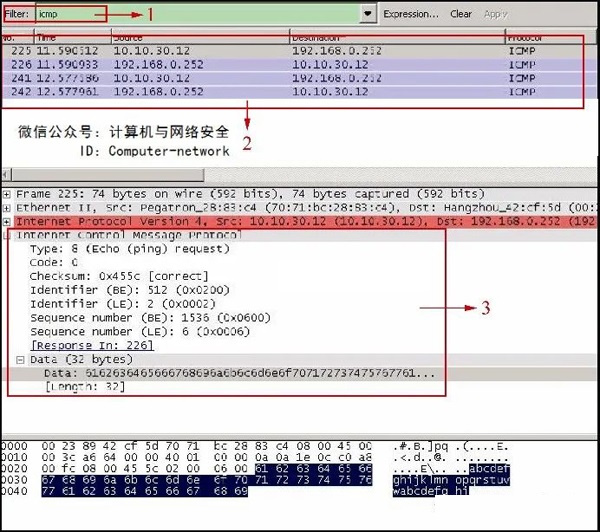Image resolution: width=600 pixels, height=532 pixels.
Task: Select the Identifier (LE): 2 field
Action: point(123,304)
